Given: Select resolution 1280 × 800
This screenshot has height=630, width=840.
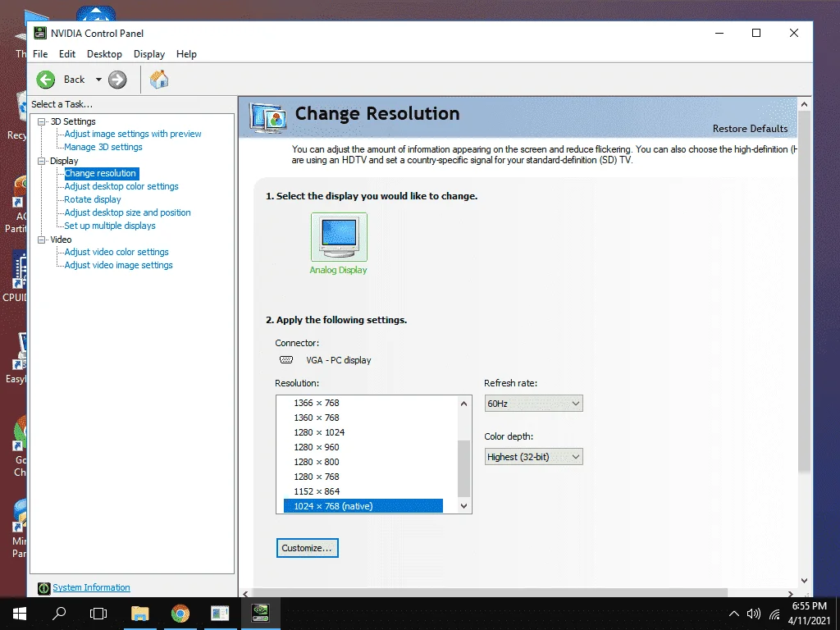Looking at the screenshot, I should pyautogui.click(x=317, y=462).
